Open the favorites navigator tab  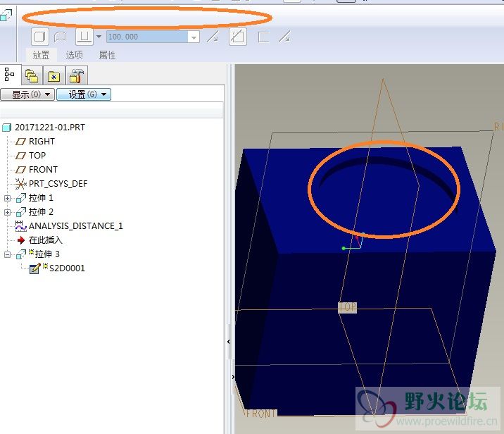53,76
